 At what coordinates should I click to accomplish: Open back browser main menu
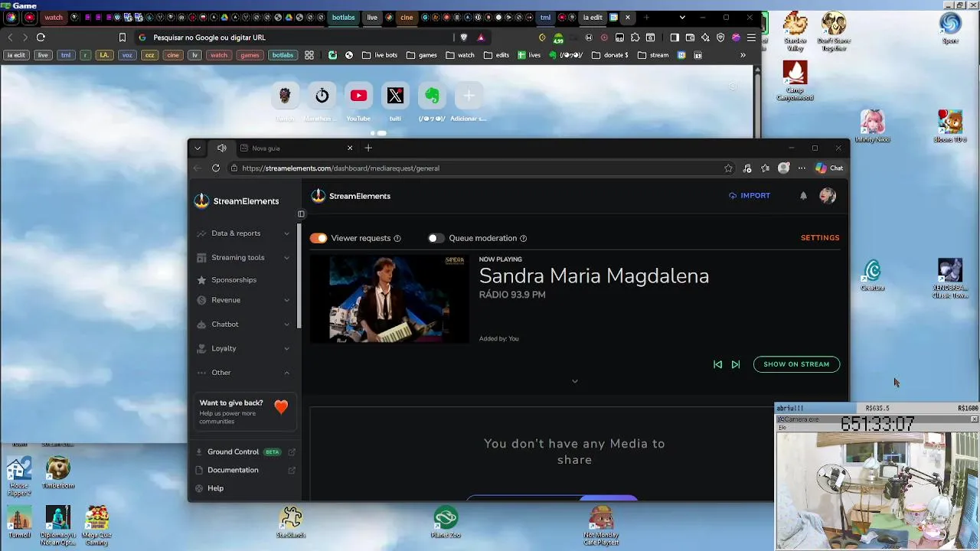tap(751, 37)
